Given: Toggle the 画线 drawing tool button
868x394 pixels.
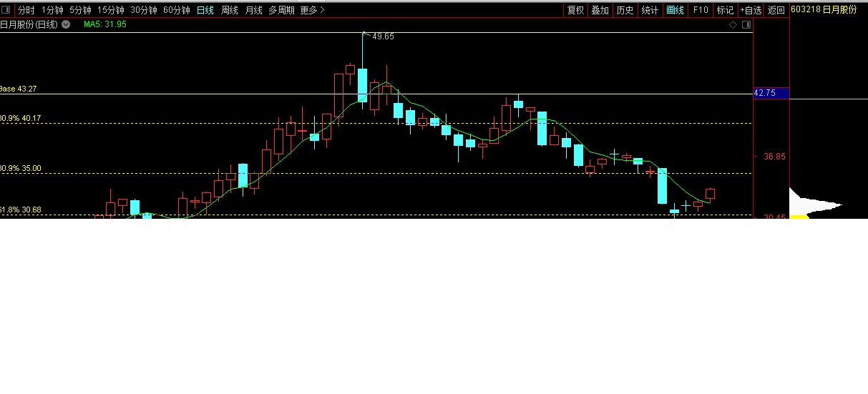Looking at the screenshot, I should pos(675,10).
